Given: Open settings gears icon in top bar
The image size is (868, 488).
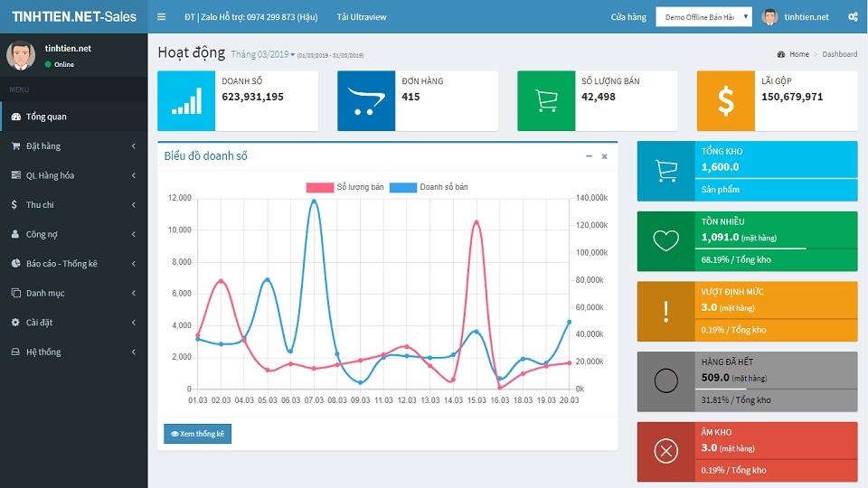Looking at the screenshot, I should (x=853, y=16).
